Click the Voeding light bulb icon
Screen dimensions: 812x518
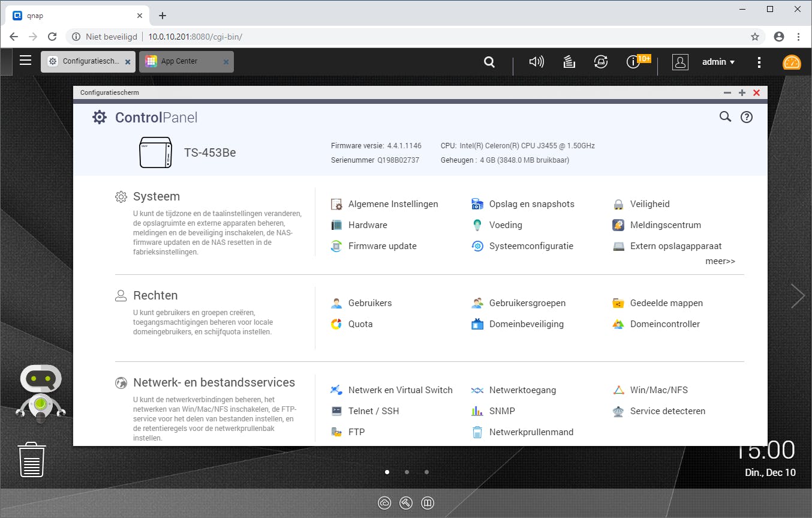pyautogui.click(x=477, y=225)
